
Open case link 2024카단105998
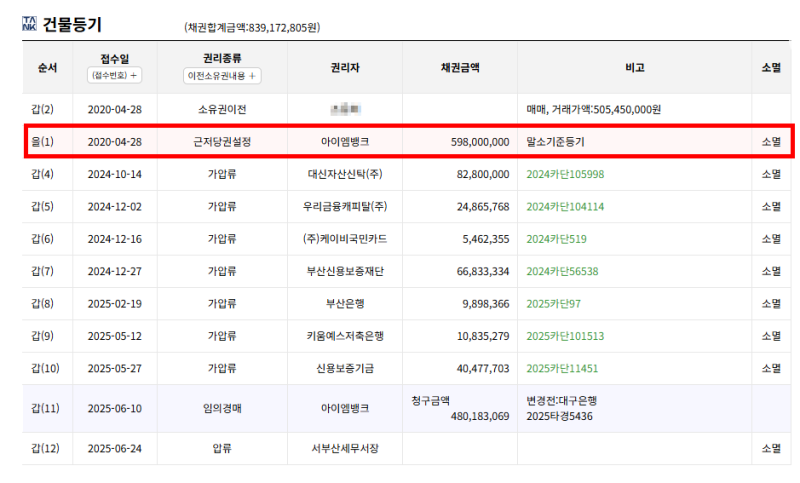click(x=565, y=174)
